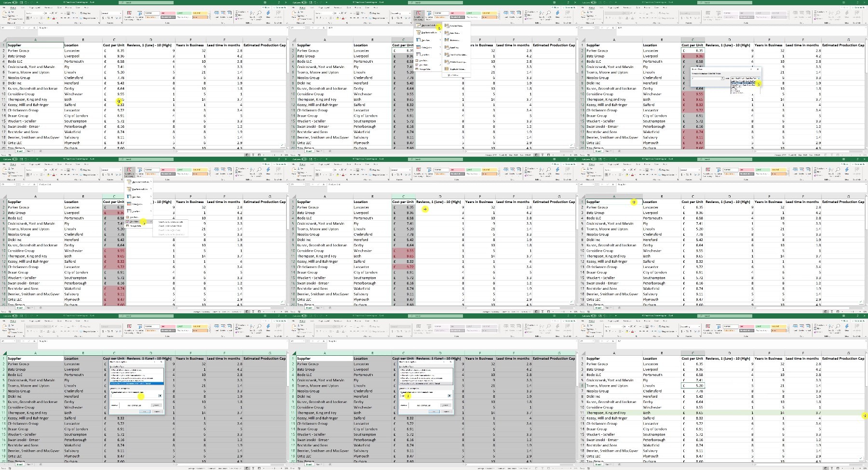
Task: Select 'Use a formula' rule type, bottom-left frame dialog
Action: 136,383
